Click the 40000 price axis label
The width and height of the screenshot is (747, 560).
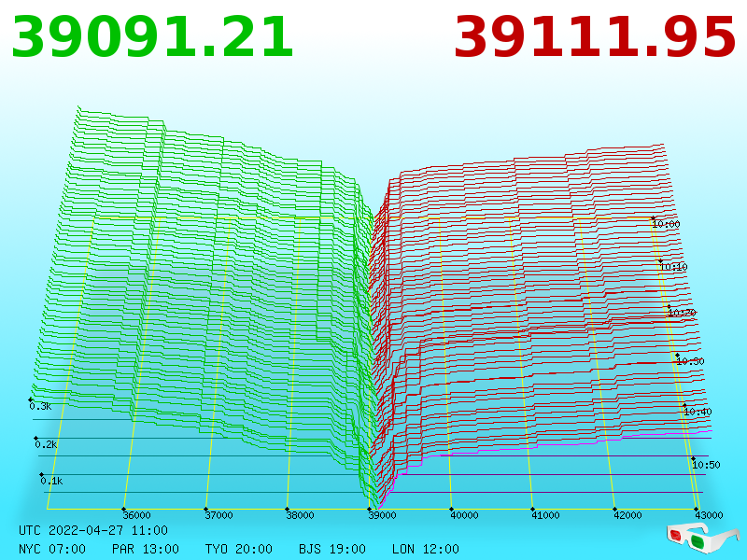coord(464,515)
